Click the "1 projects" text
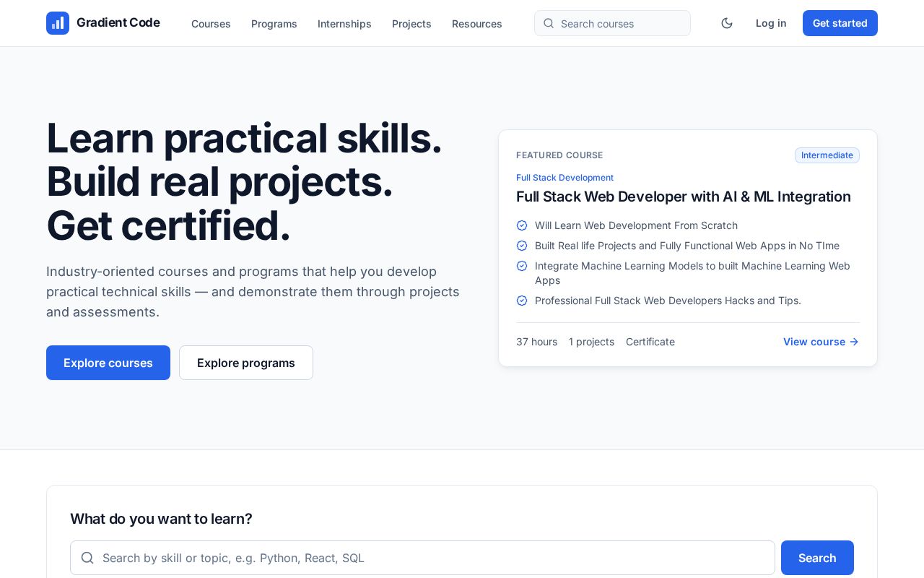924x578 pixels. 591,342
